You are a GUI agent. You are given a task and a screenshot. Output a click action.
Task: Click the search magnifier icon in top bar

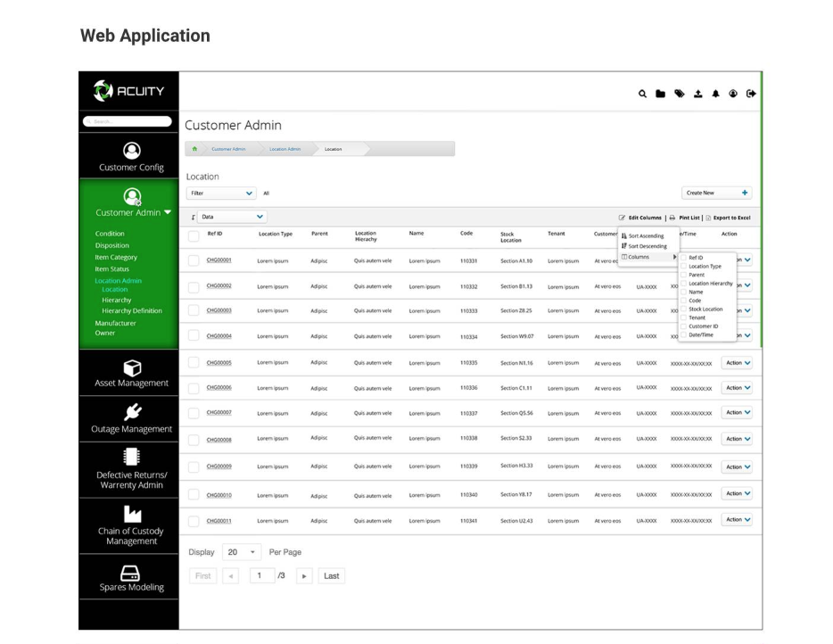643,94
